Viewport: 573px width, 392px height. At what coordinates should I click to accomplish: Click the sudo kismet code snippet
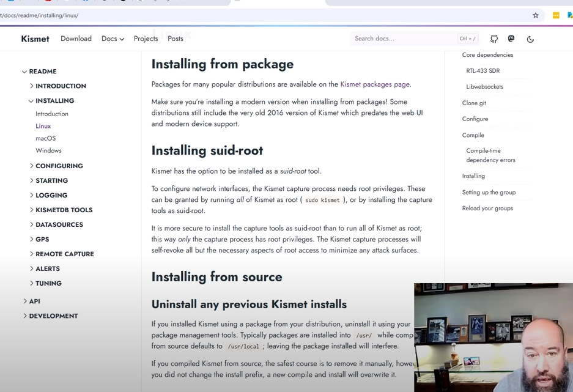click(322, 200)
